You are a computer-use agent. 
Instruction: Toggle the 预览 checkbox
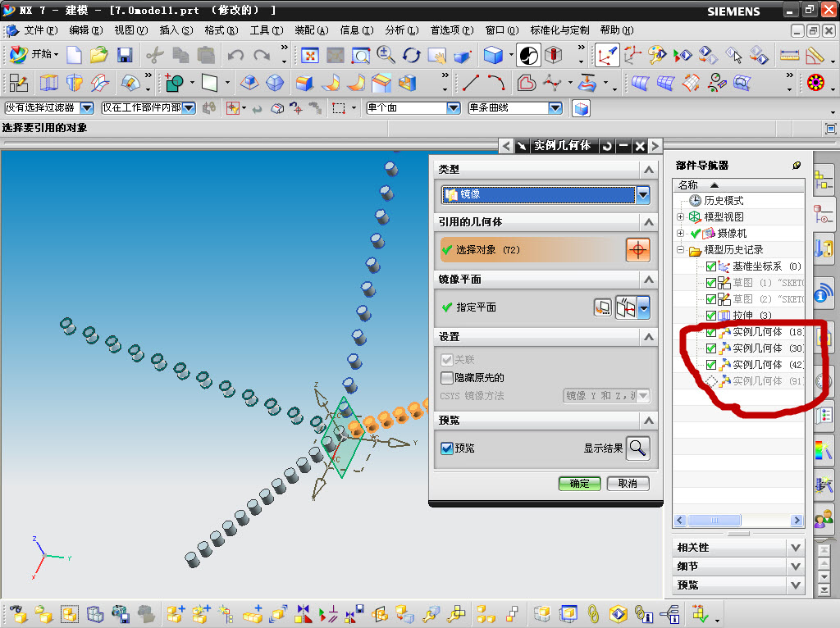point(447,448)
